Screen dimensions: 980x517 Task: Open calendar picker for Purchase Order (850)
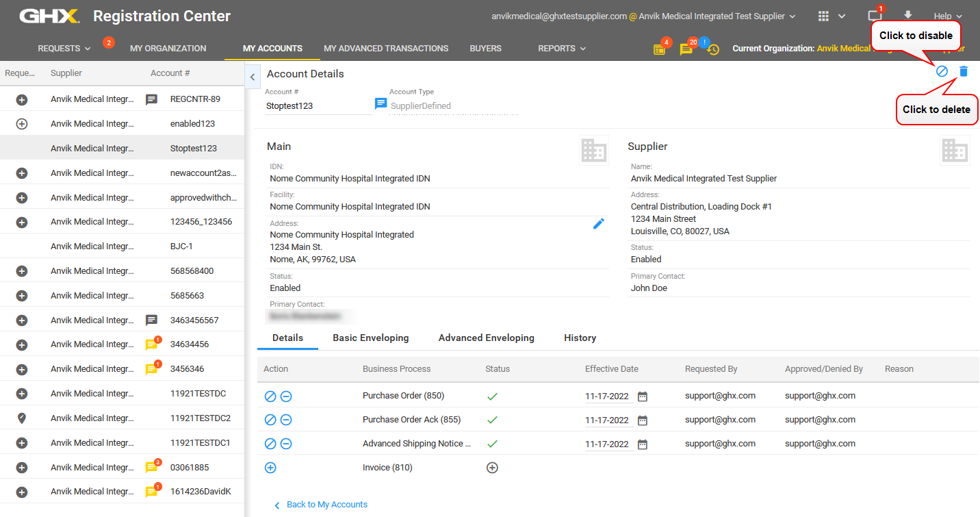(642, 396)
